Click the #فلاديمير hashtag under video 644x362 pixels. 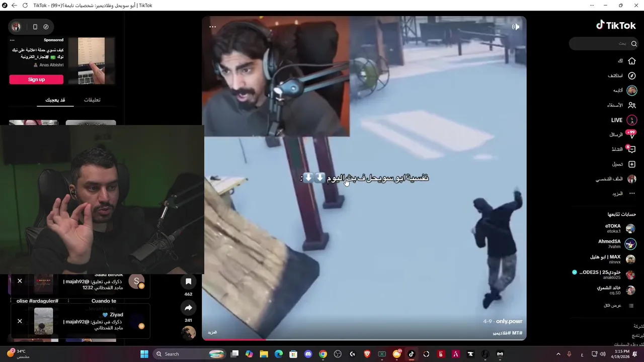pos(502,333)
